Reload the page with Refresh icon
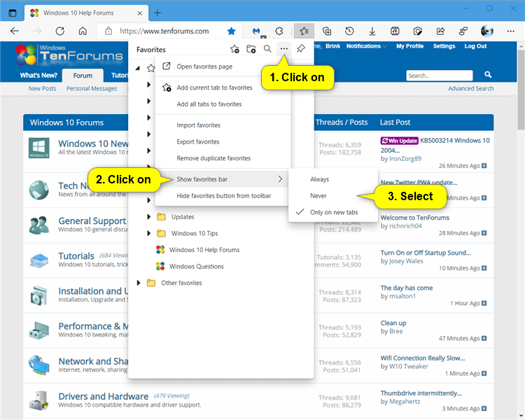This screenshot has width=525, height=420. [60, 31]
